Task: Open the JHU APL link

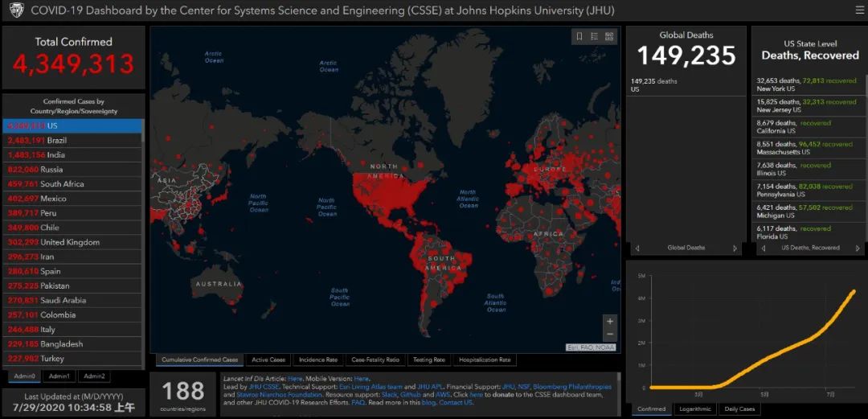Action: 429,386
